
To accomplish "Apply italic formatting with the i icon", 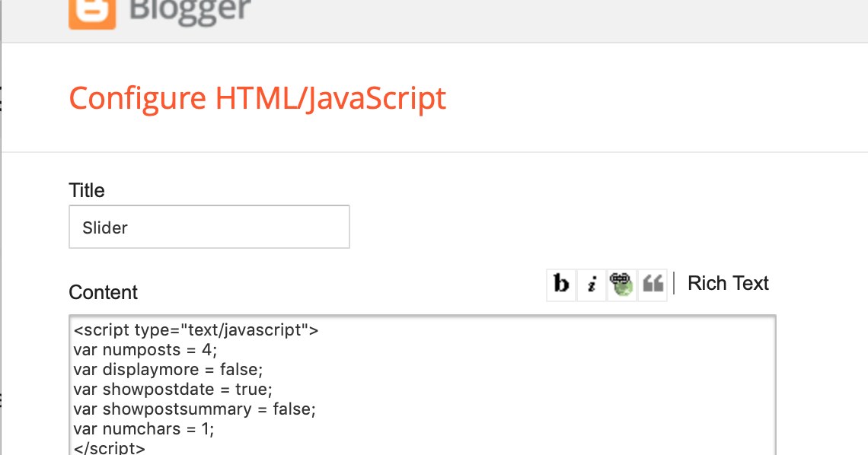I will point(592,285).
